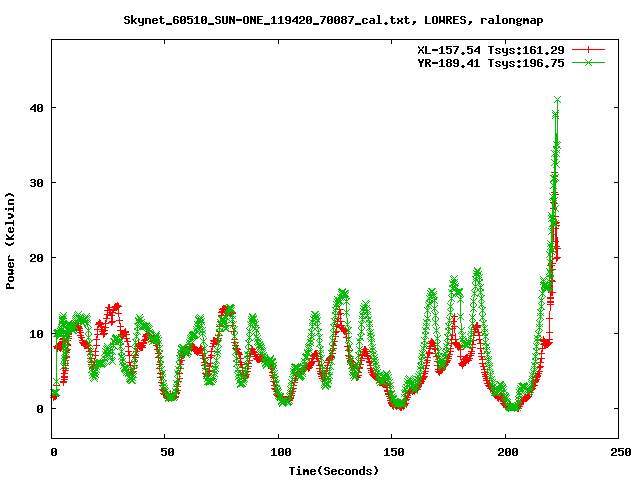The width and height of the screenshot is (640, 480).
Task: Click the plot title Skynet_60510_SUN-ONE text
Action: click(333, 20)
